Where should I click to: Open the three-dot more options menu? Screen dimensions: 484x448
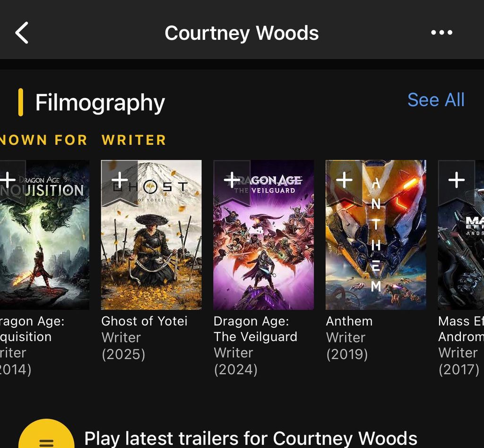click(441, 33)
